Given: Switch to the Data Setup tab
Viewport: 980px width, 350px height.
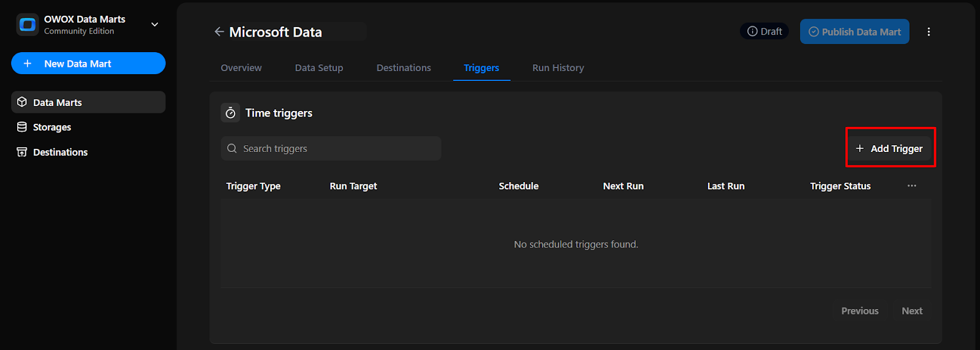Looking at the screenshot, I should tap(319, 68).
